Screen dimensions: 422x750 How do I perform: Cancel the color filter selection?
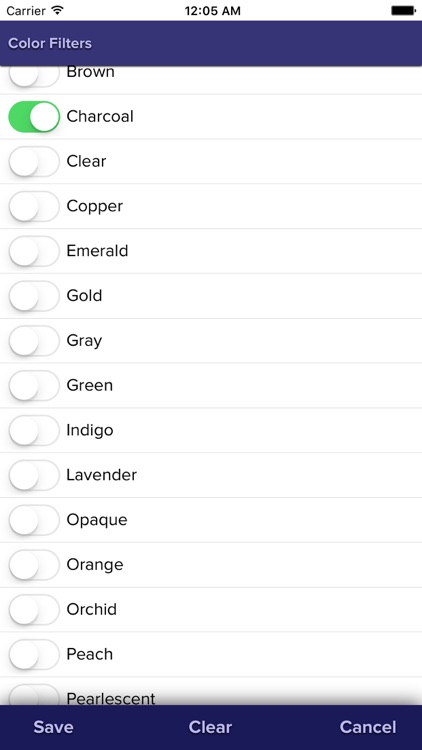pos(368,727)
